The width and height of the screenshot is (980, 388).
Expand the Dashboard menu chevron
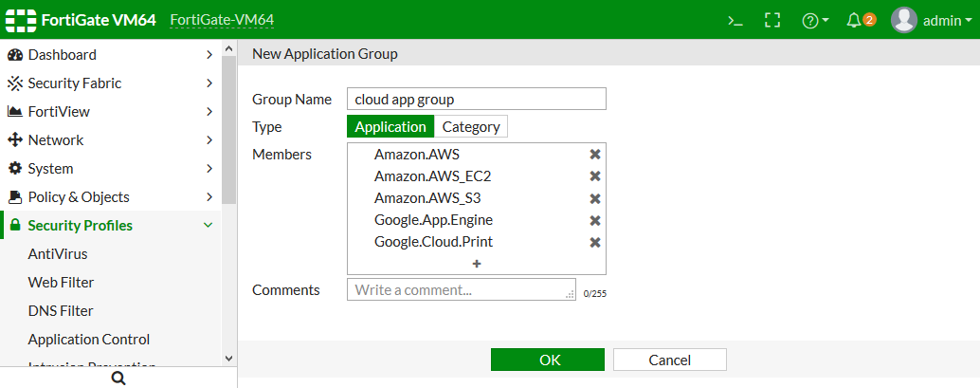[209, 55]
